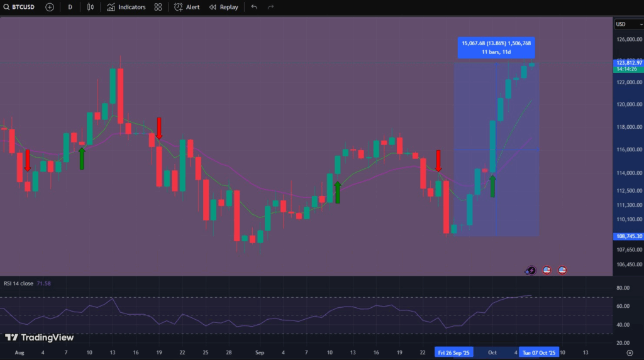The height and width of the screenshot is (360, 644).
Task: Click the second US flag economic event
Action: coord(562,270)
